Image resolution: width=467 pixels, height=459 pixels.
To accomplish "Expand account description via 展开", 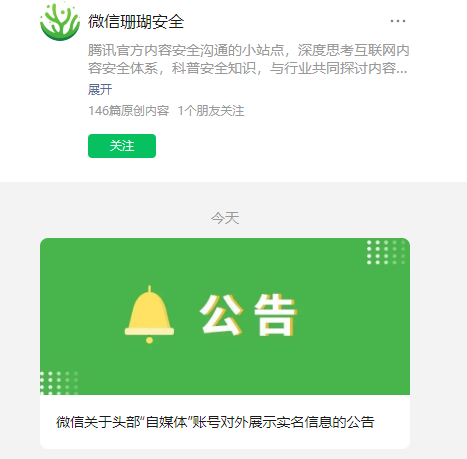I will pyautogui.click(x=100, y=90).
